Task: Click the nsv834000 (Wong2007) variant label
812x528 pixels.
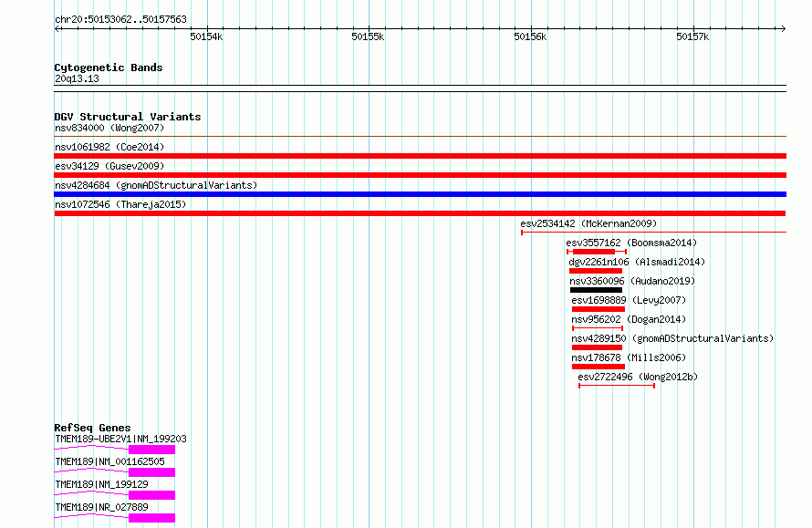Action: 109,128
